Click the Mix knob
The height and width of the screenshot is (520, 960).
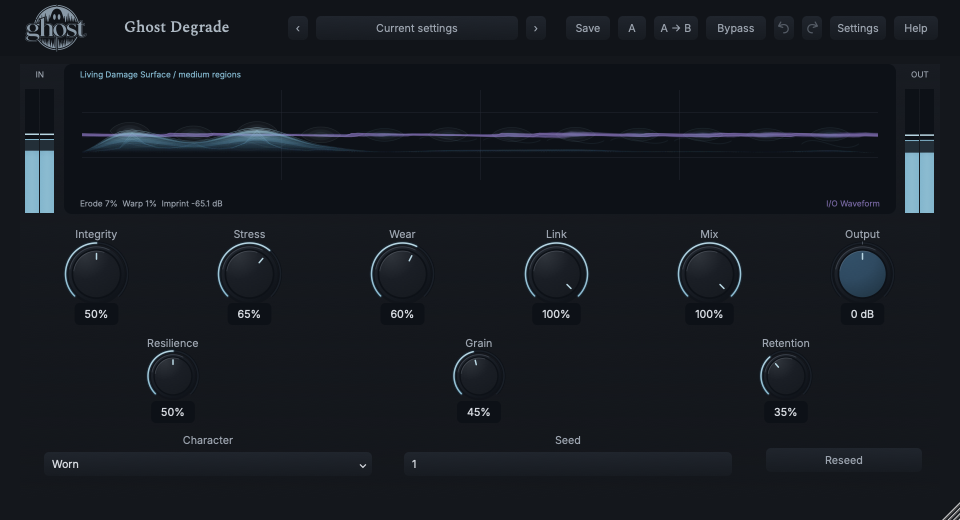[x=709, y=274]
